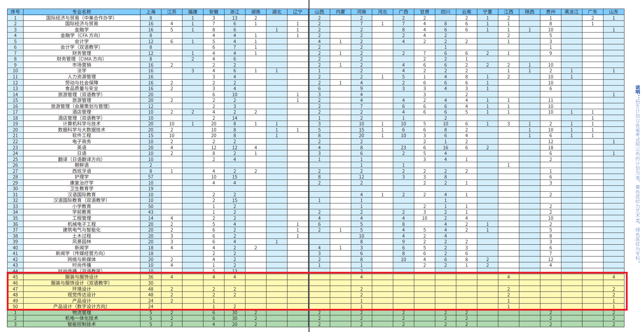This screenshot has width=644, height=332.
Task: Click the 广西 column header
Action: pos(403,12)
